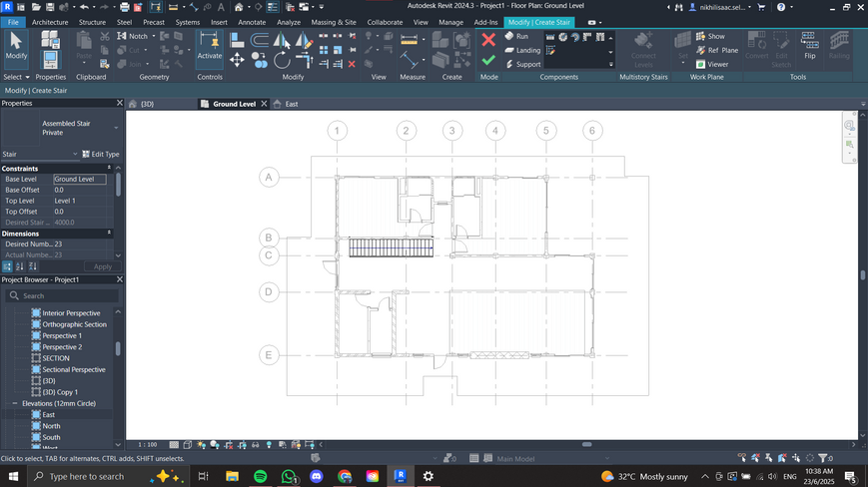Collapse the Elevations (12mm Circle) node
The height and width of the screenshot is (487, 868).
point(15,403)
